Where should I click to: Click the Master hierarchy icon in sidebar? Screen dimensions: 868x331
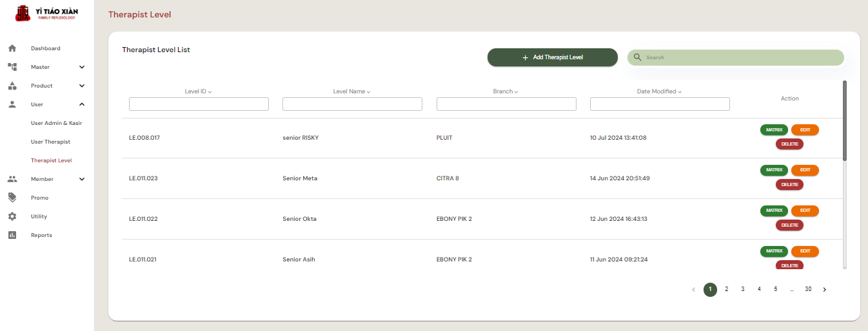12,67
